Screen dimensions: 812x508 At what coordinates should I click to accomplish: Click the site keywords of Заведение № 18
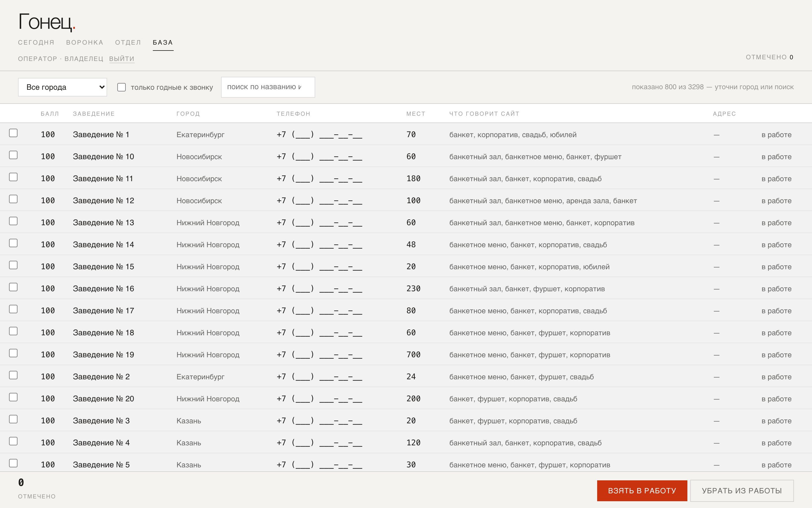(x=529, y=333)
